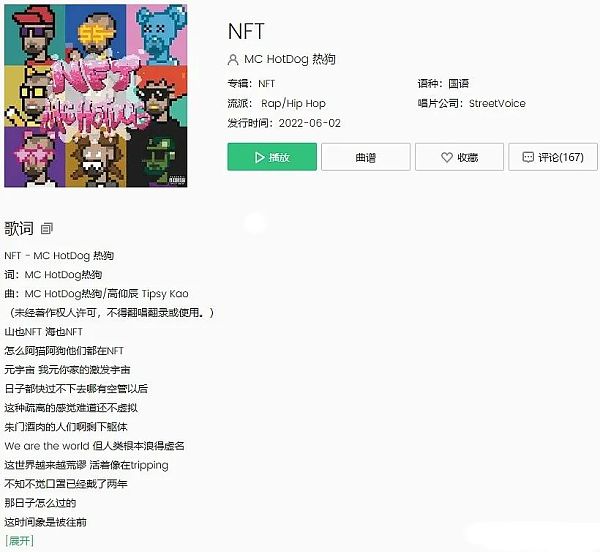Image resolution: width=600 pixels, height=552 pixels.
Task: Click the copy icon next to 歌词
Action: (x=47, y=229)
